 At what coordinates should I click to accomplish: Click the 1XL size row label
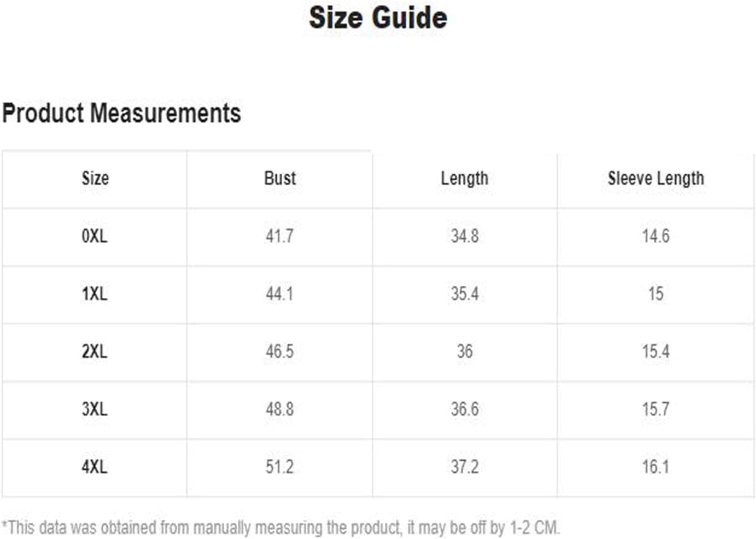pyautogui.click(x=95, y=294)
